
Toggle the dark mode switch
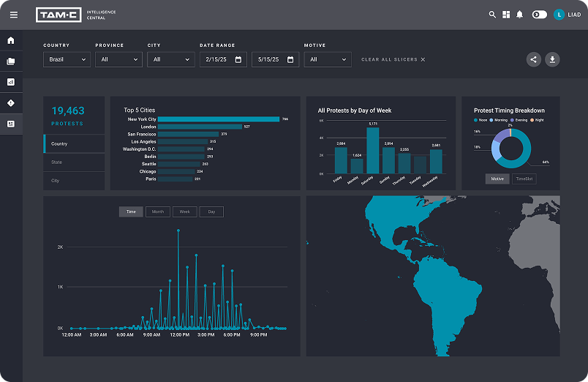click(x=540, y=15)
